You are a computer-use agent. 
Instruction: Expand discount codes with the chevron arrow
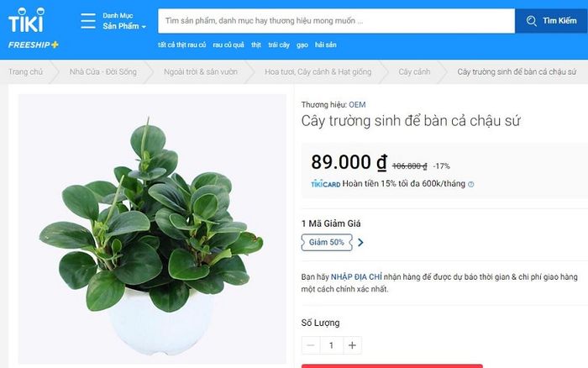(360, 242)
